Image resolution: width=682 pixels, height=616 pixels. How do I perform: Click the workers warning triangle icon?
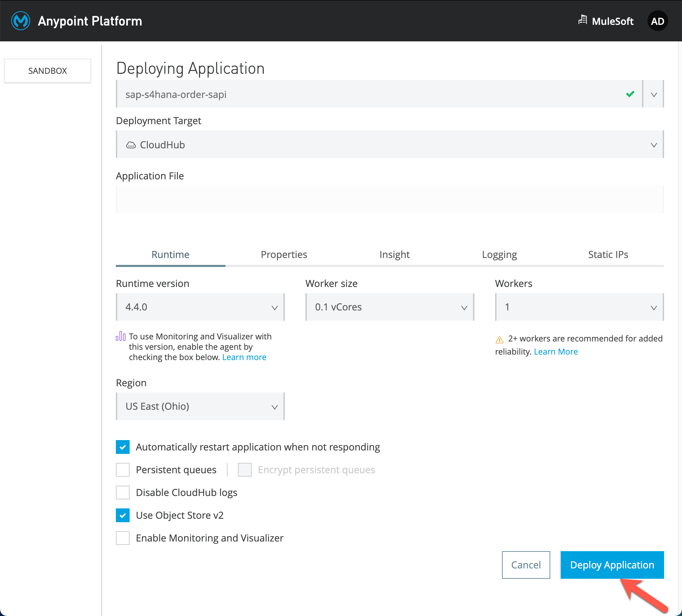pos(500,340)
